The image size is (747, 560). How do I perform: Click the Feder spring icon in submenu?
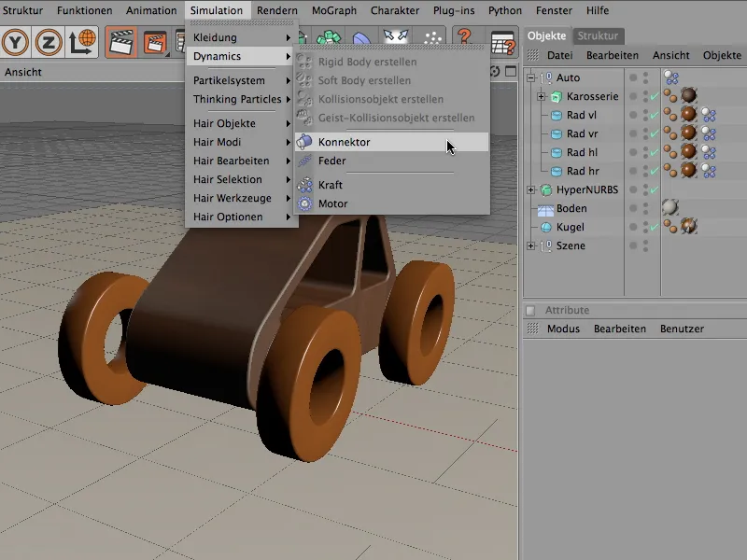click(304, 161)
